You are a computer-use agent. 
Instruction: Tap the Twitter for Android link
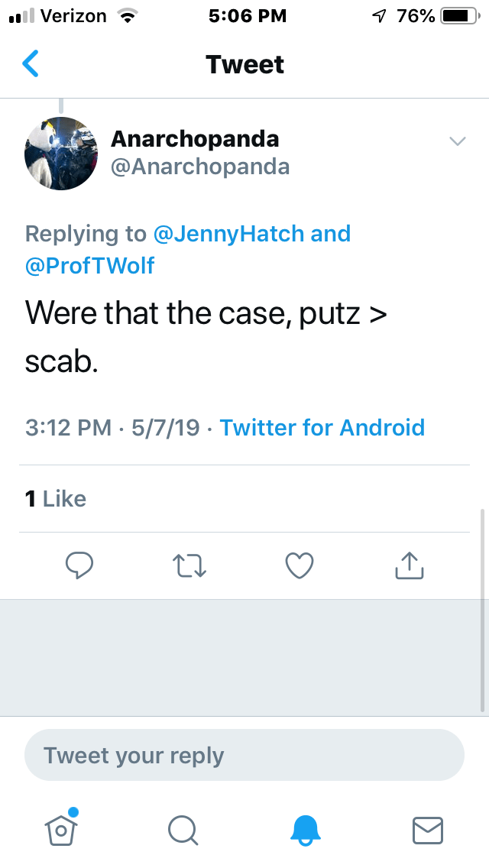322,427
